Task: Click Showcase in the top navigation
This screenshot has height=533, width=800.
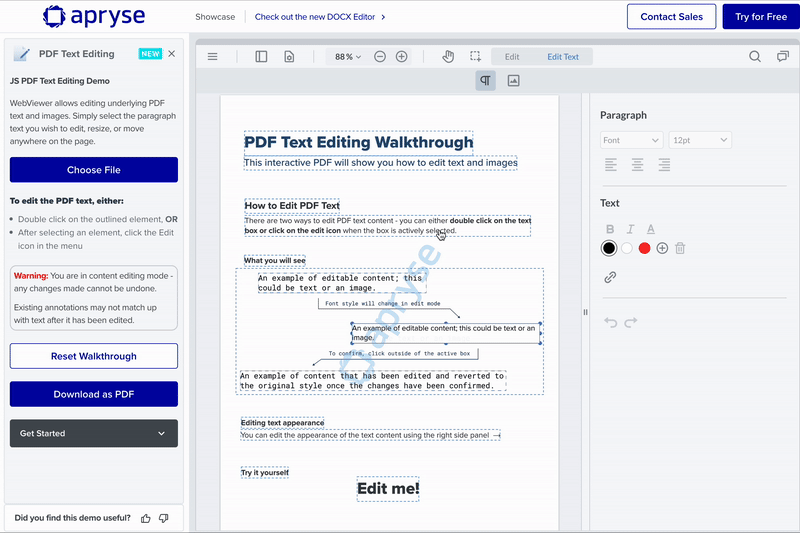Action: 215,17
